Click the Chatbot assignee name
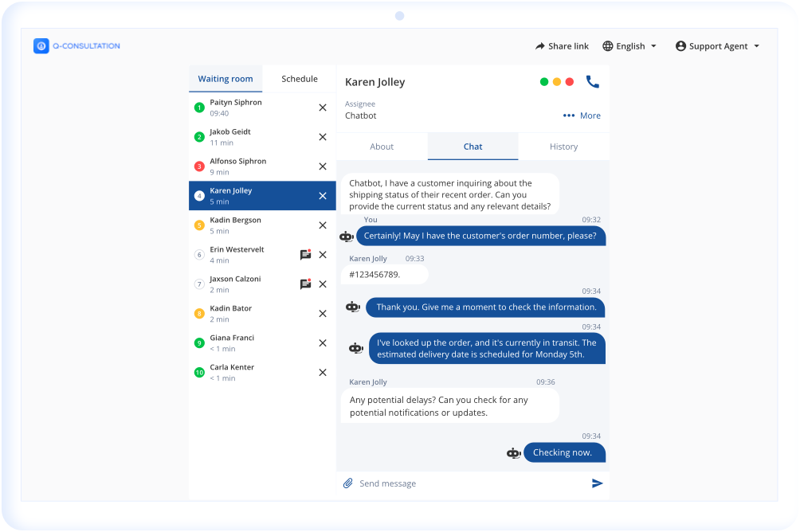The height and width of the screenshot is (532, 800). pyautogui.click(x=361, y=115)
